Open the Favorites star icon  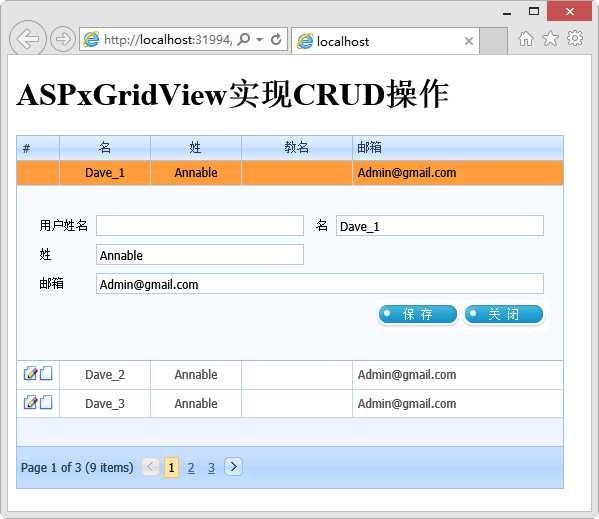click(550, 39)
